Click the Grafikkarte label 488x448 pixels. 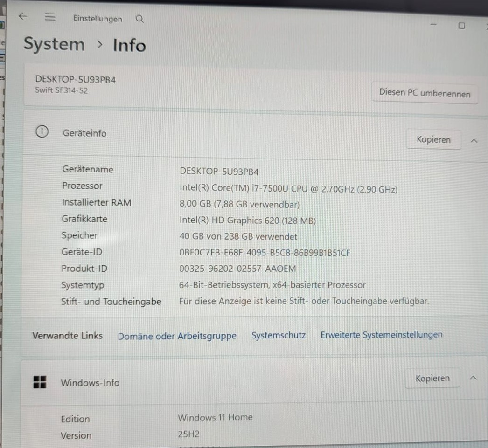coord(84,219)
